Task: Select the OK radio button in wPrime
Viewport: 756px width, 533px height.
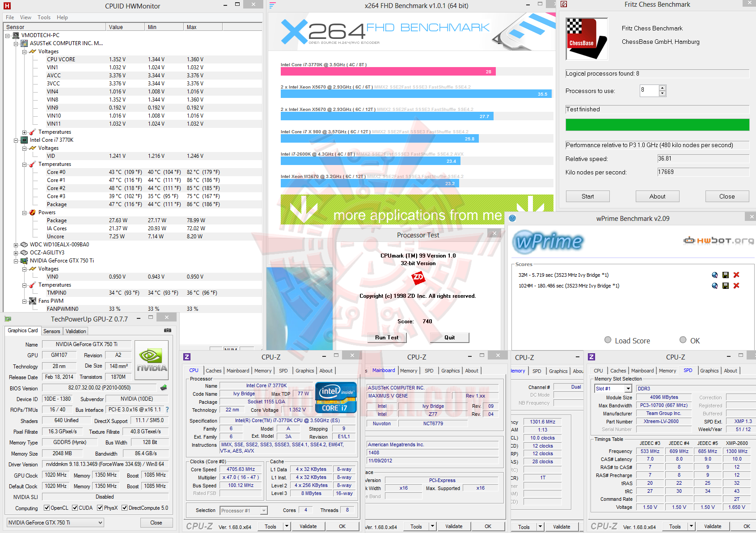Action: (x=683, y=340)
